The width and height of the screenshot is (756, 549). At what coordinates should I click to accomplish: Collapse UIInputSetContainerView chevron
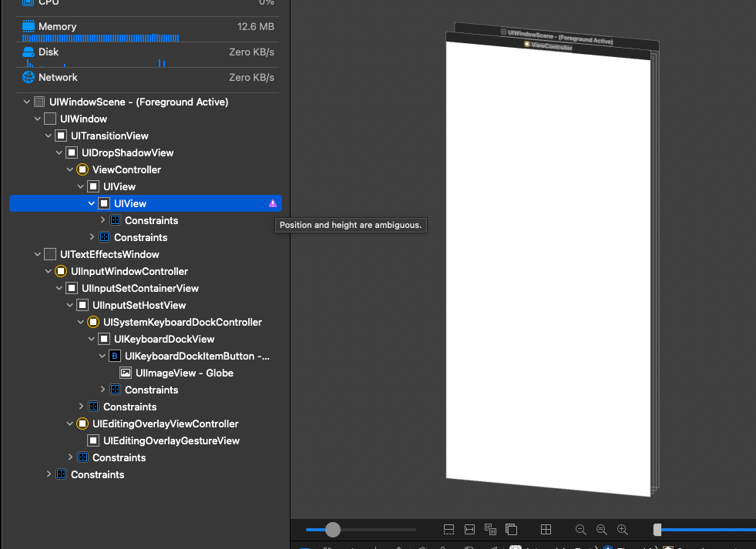pos(59,288)
